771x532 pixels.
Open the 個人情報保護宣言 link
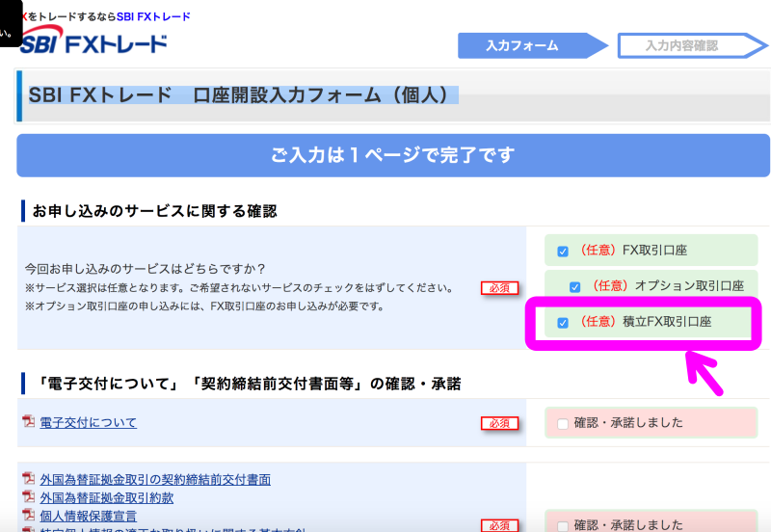[89, 516]
